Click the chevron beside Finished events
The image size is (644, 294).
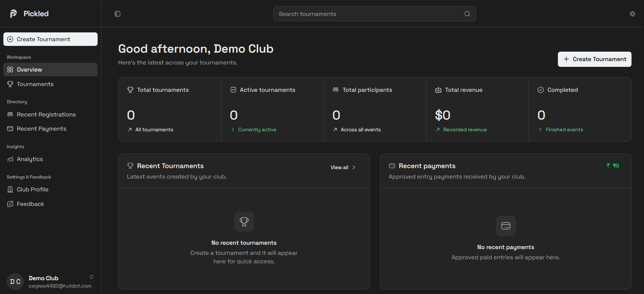tap(540, 130)
